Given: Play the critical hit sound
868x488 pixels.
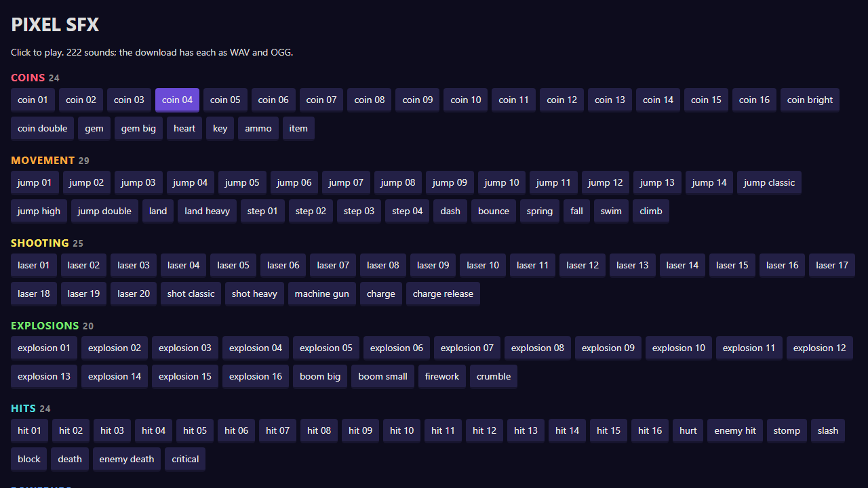Looking at the screenshot, I should [185, 459].
